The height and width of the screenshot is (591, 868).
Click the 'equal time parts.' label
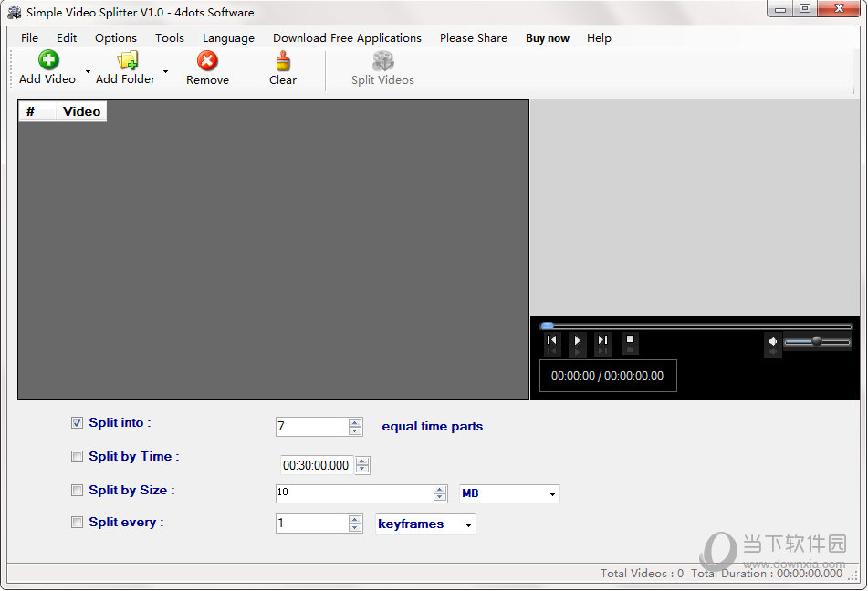click(434, 427)
